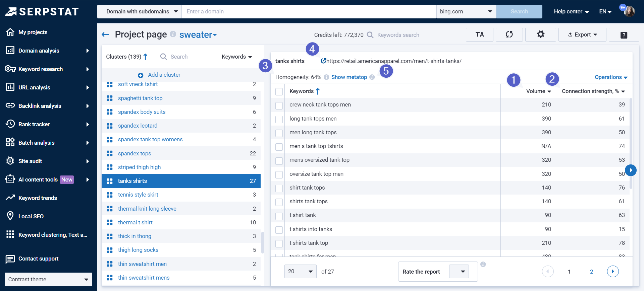
Task: Click the clusters list scrollbar
Action: click(262, 242)
